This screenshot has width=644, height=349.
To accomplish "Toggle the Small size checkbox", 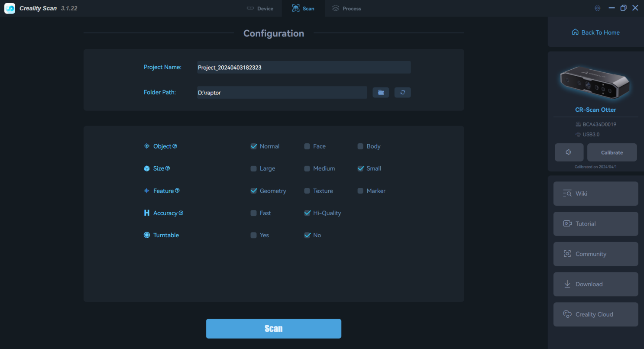I will click(360, 168).
